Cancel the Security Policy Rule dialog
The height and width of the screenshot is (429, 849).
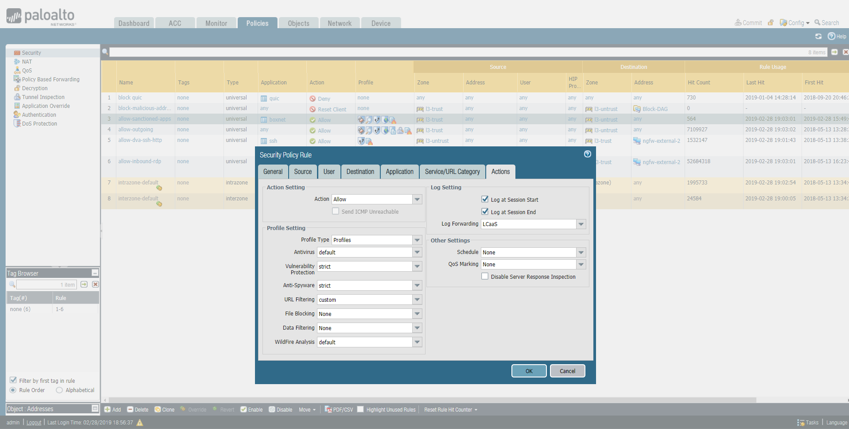567,371
